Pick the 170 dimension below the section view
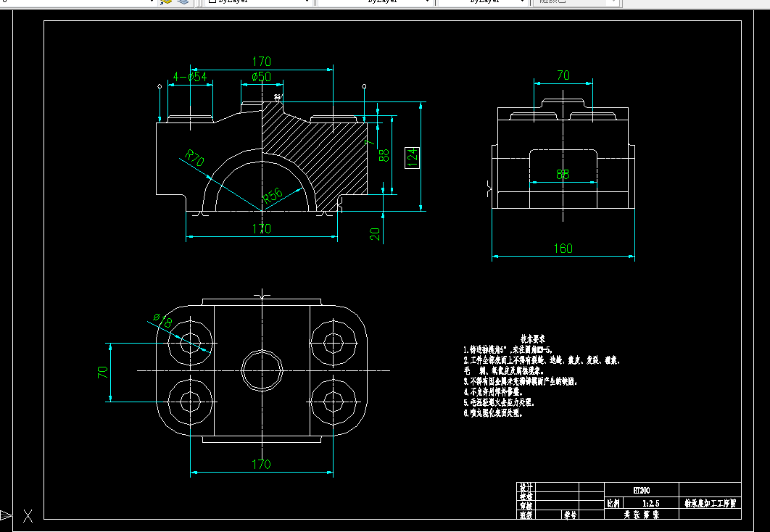Image resolution: width=770 pixels, height=532 pixels. [261, 229]
